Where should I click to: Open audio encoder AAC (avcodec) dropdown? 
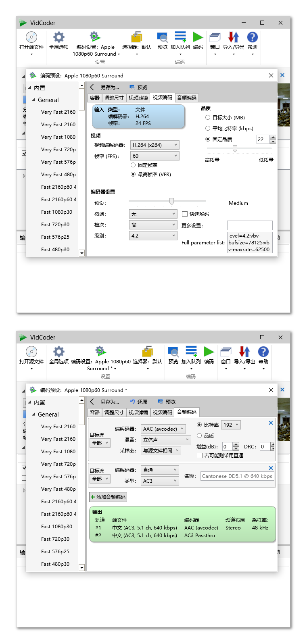coord(163,429)
